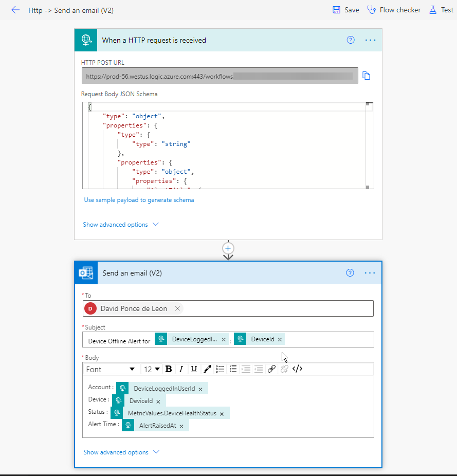Copy the HTTP POST URL to clipboard

366,75
